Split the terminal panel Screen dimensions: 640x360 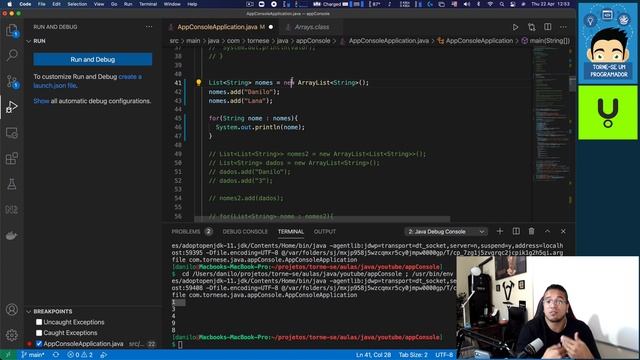(x=516, y=231)
